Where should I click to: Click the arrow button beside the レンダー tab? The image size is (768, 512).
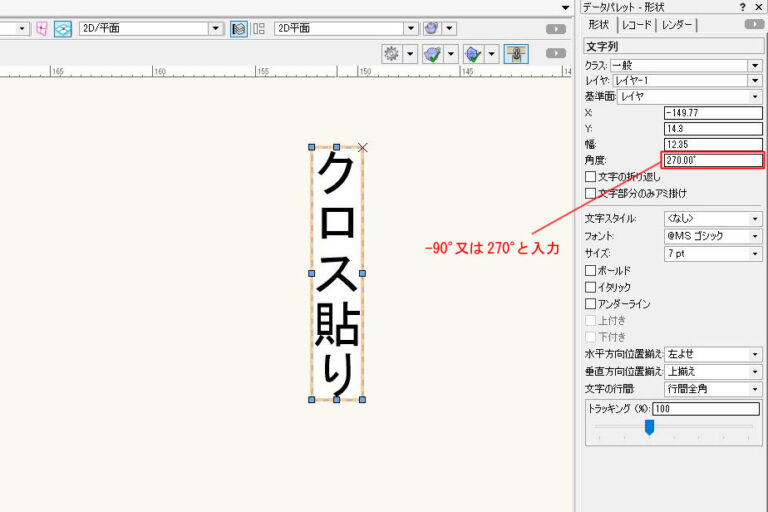coord(753,24)
